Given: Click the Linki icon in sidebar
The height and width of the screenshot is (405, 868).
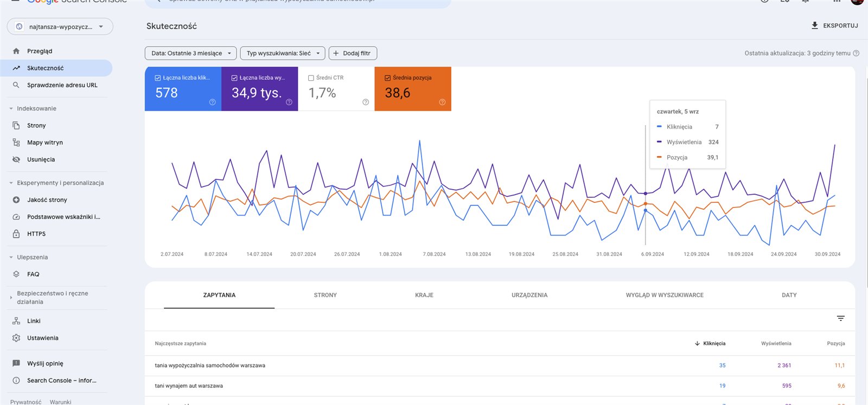Looking at the screenshot, I should click(x=16, y=321).
